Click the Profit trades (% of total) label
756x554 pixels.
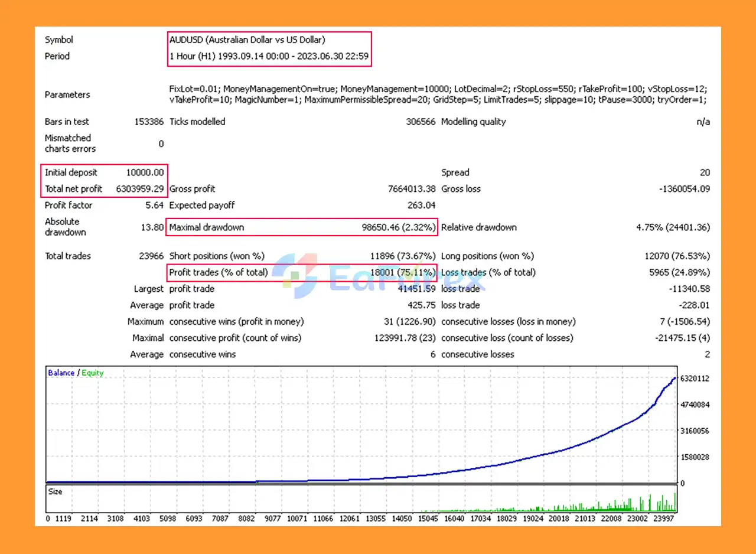(218, 272)
